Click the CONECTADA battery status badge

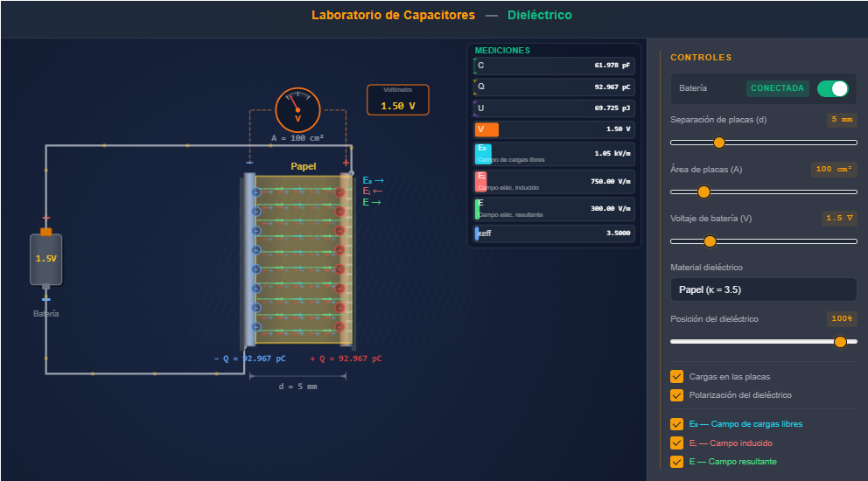pyautogui.click(x=777, y=88)
